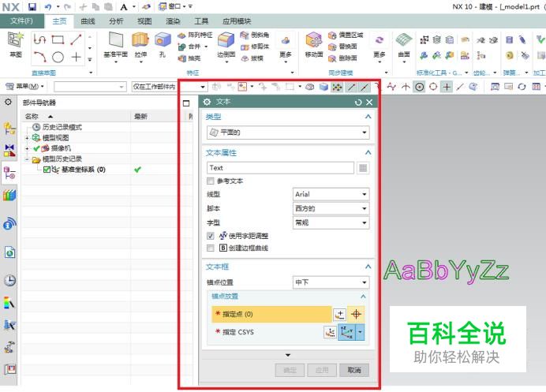Toggle the 使用字距调整 checkbox

(x=211, y=236)
